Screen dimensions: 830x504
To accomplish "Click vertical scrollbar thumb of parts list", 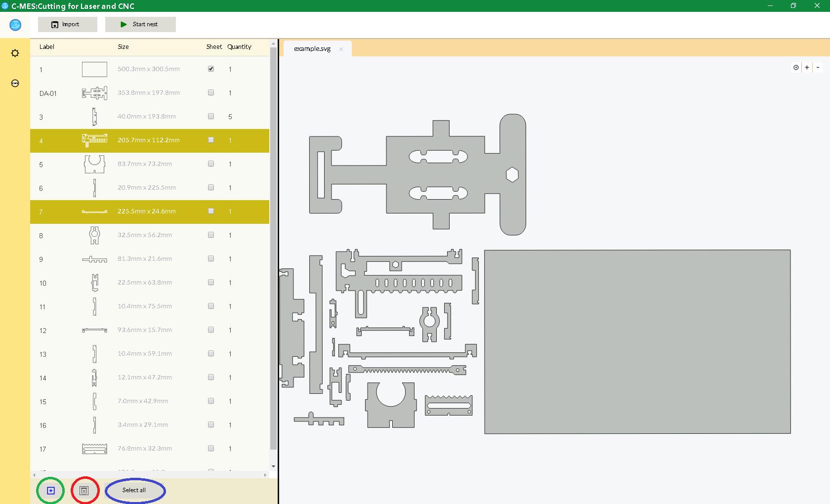I will tap(273, 249).
